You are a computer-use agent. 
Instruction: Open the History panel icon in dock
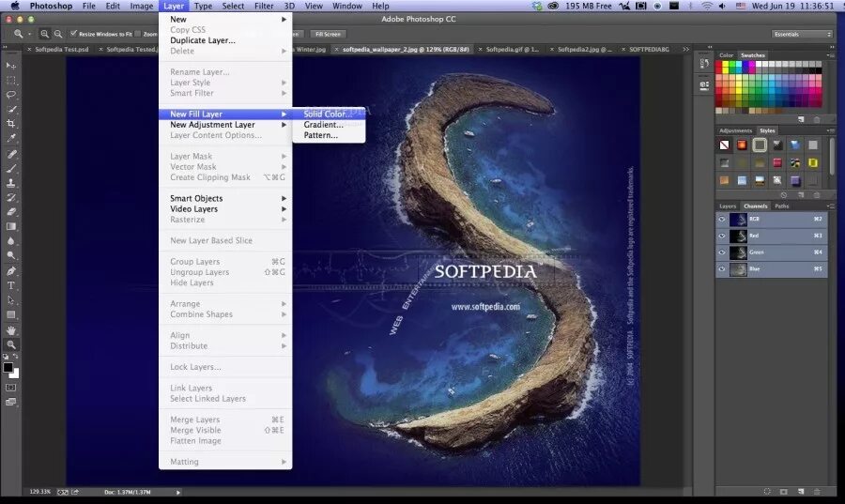coord(704,64)
